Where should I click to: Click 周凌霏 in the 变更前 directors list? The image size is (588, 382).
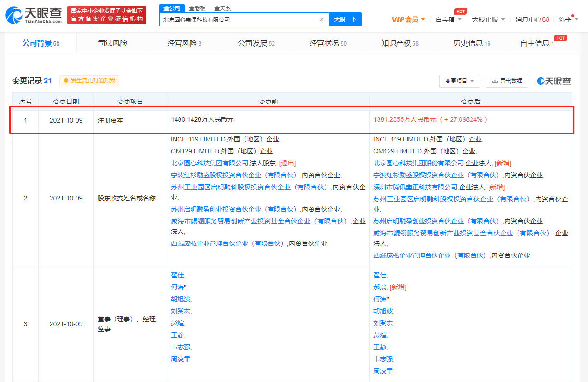coord(180,359)
